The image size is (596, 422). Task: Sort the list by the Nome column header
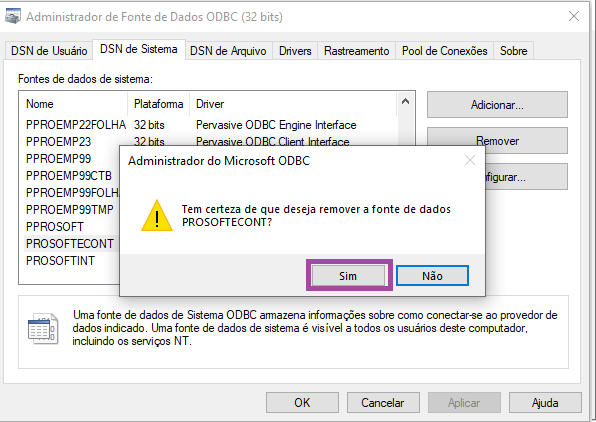tap(74, 104)
